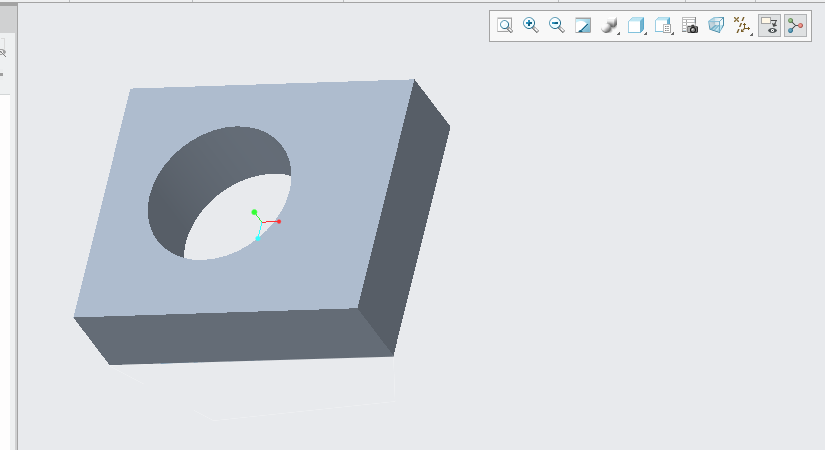Toggle the Annotation Display eye button
The image size is (825, 450).
click(x=769, y=26)
